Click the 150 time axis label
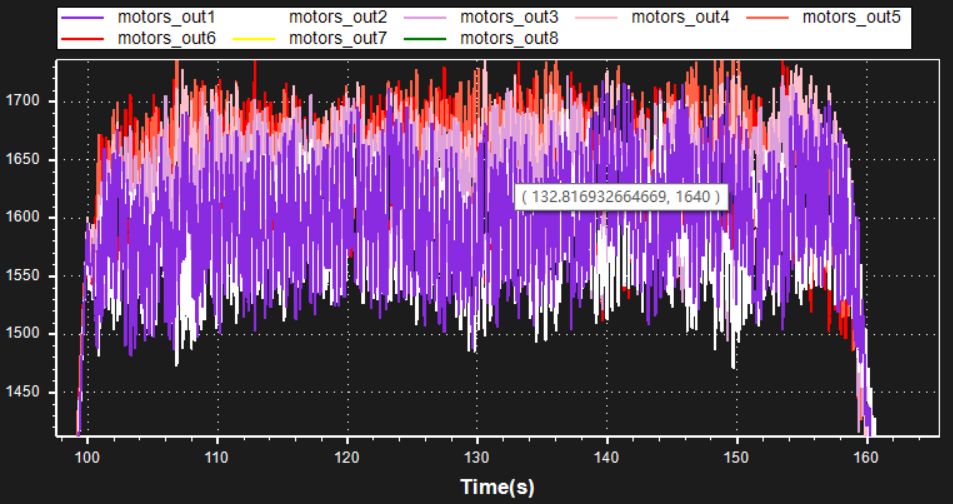Screen dimensions: 953x504 click(x=737, y=457)
